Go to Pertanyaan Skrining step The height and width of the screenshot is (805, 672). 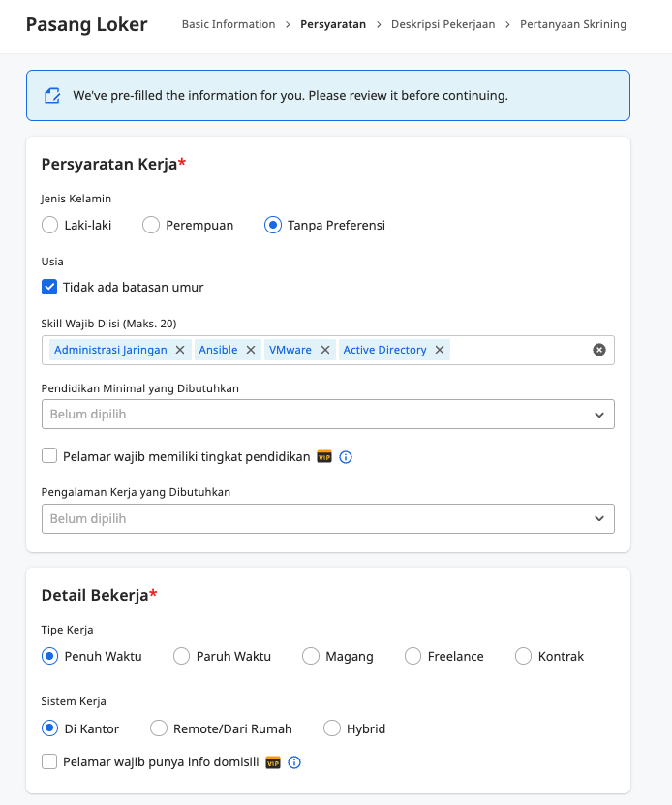573,24
